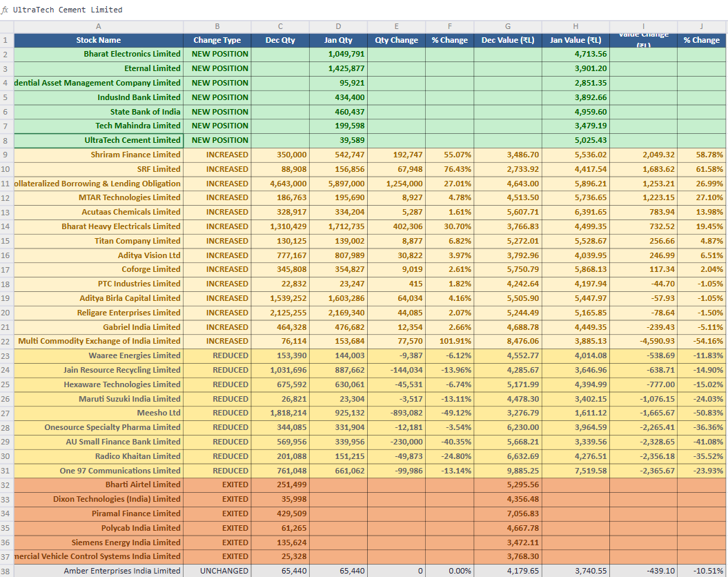The width and height of the screenshot is (728, 577).
Task: Select the Meesho Ltd cell
Action: (x=99, y=413)
